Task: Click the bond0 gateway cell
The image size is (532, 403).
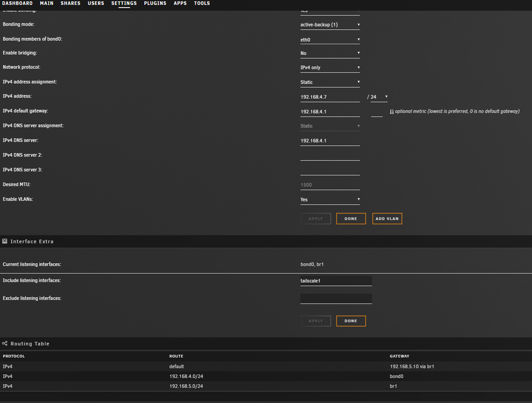Action: pyautogui.click(x=397, y=376)
